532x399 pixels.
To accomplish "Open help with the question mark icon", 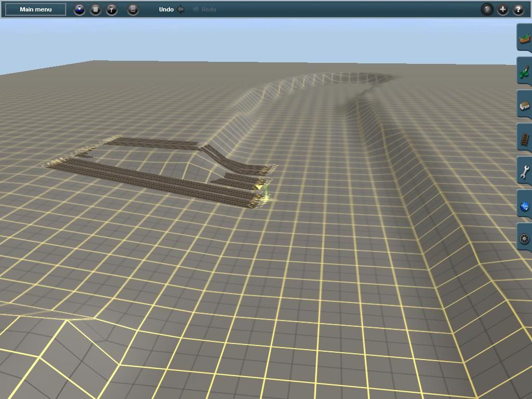I will click(518, 9).
